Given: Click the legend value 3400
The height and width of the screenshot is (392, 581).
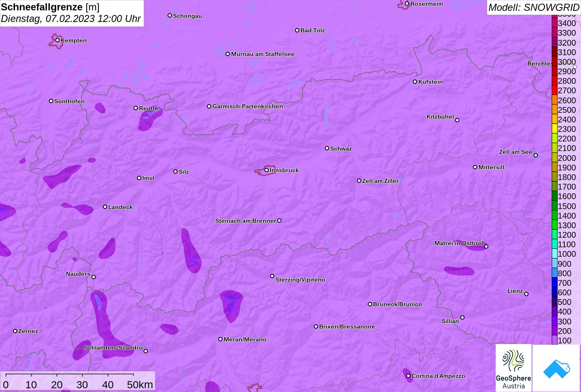Looking at the screenshot, I should pos(567,24).
